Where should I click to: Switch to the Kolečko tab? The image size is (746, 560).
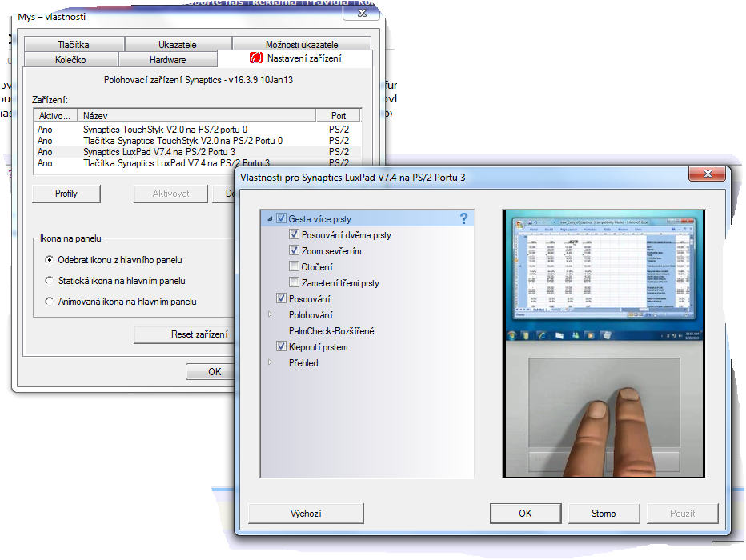pyautogui.click(x=70, y=59)
